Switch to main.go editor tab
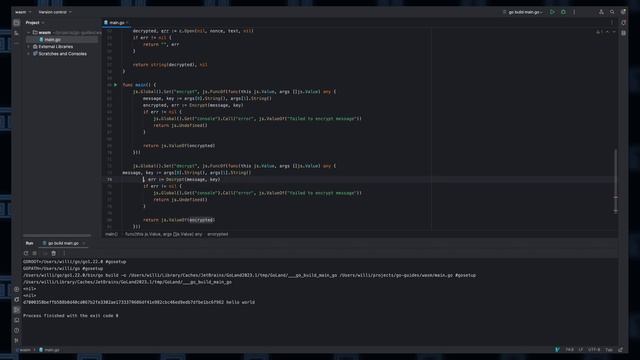640x360 pixels. pyautogui.click(x=116, y=23)
